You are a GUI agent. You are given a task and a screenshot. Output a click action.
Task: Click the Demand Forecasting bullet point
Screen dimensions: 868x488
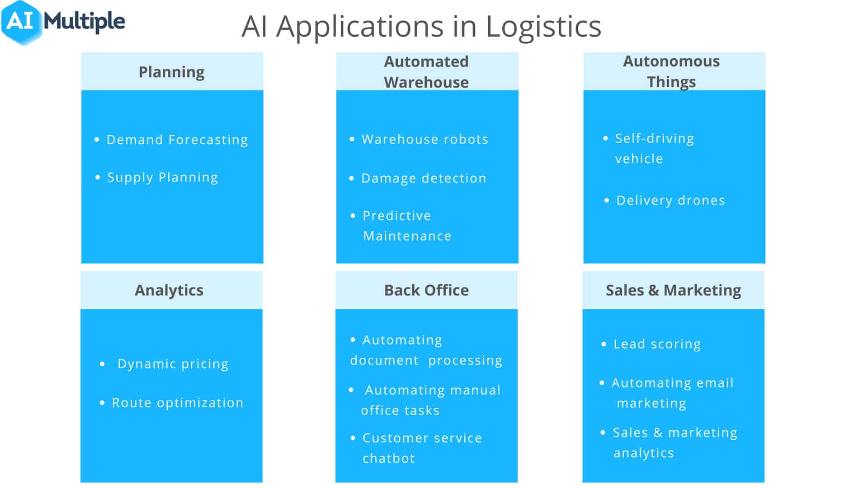click(x=170, y=140)
